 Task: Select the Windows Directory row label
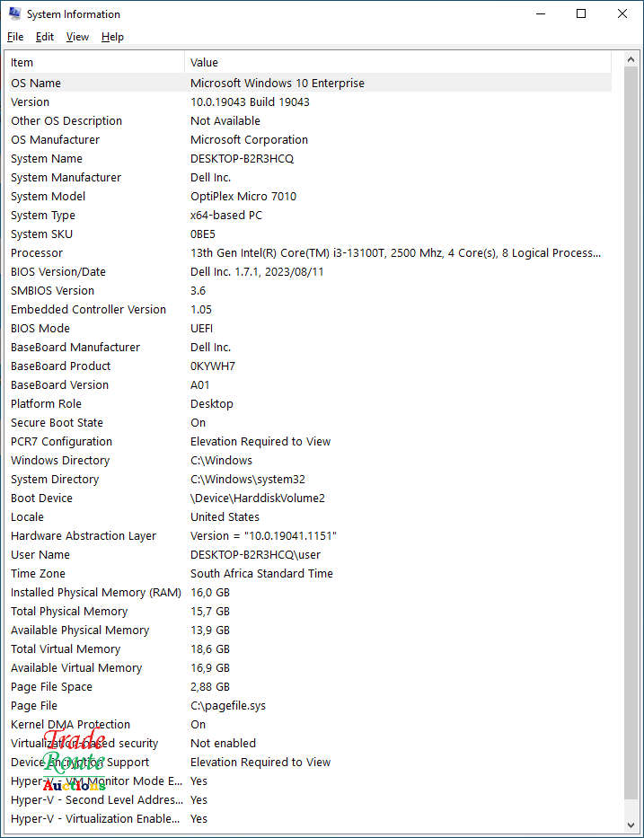(x=60, y=460)
